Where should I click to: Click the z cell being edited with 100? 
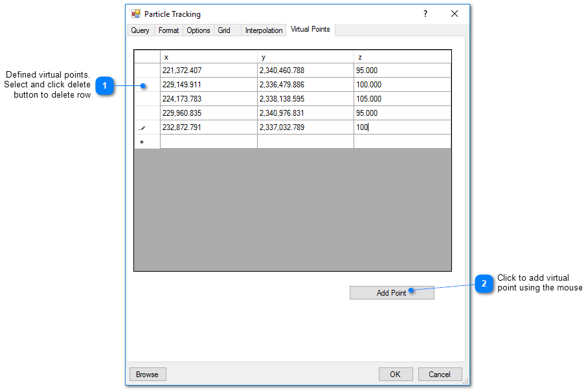tap(401, 127)
